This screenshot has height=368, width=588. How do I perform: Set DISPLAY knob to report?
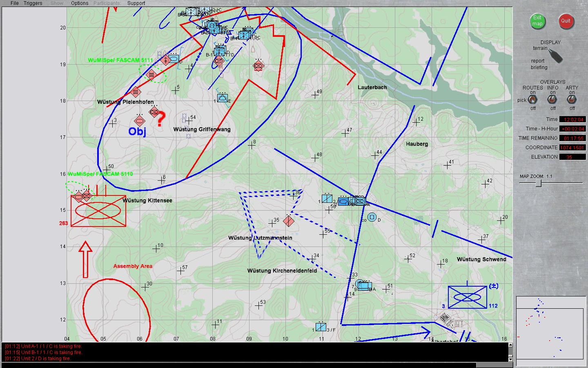538,61
